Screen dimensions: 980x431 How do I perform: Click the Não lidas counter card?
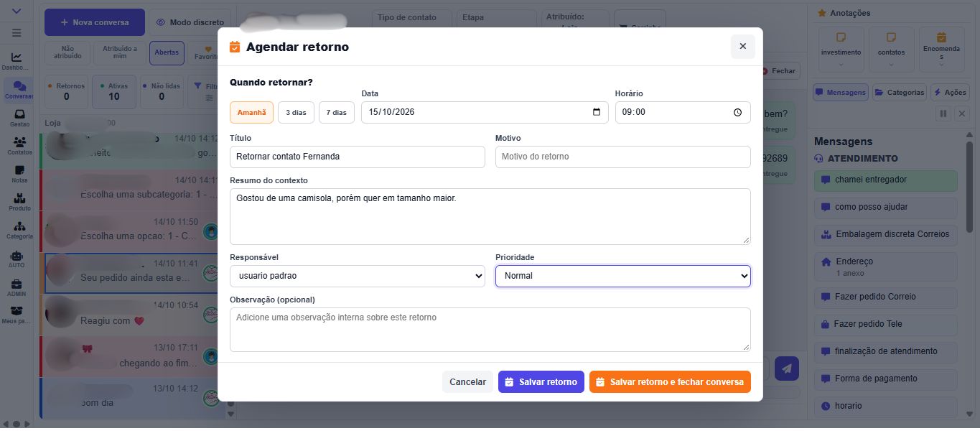click(x=162, y=91)
